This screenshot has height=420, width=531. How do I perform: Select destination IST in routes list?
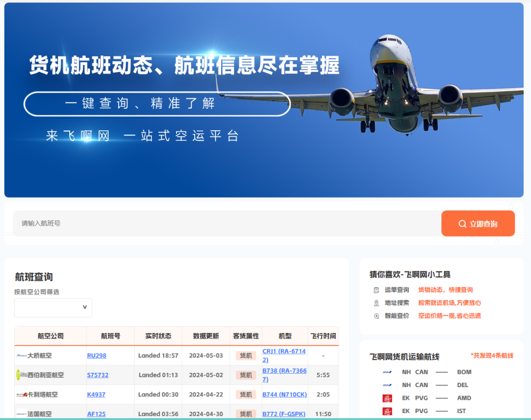(461, 411)
